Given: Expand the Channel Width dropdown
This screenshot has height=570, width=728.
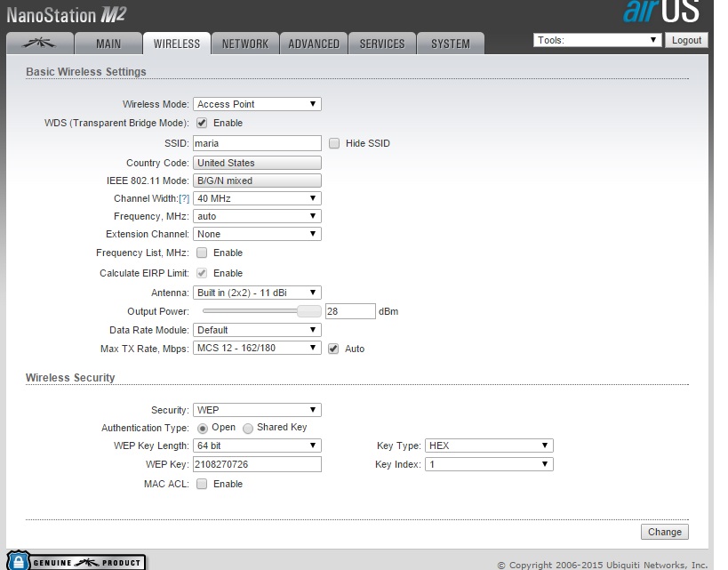Looking at the screenshot, I should coord(257,198).
